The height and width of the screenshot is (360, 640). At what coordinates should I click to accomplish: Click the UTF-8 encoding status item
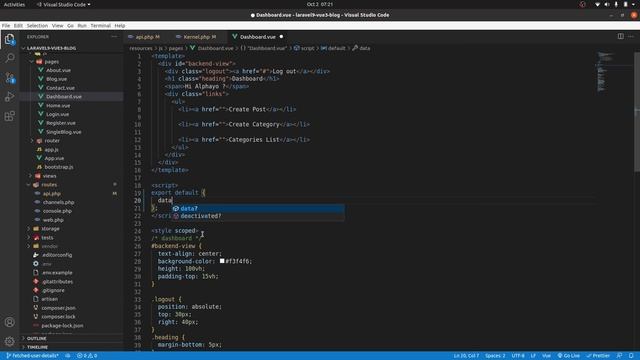[518, 356]
